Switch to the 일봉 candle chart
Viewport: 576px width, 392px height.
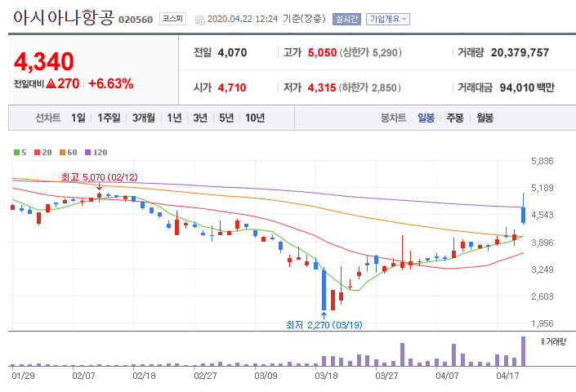(426, 118)
